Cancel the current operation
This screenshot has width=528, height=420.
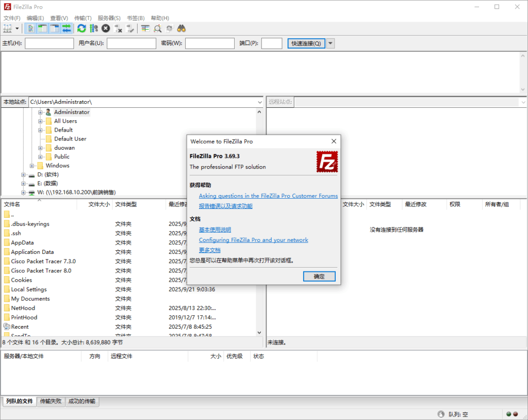point(105,28)
